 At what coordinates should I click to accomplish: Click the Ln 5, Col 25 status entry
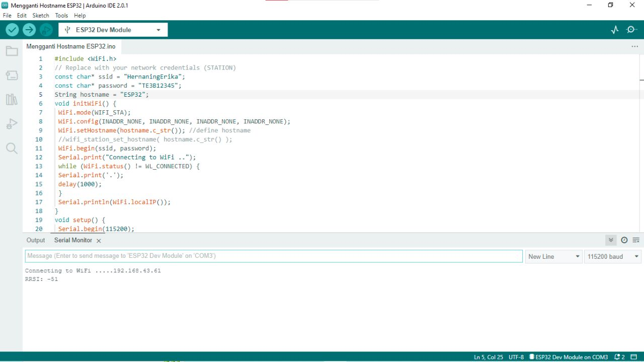(489, 357)
